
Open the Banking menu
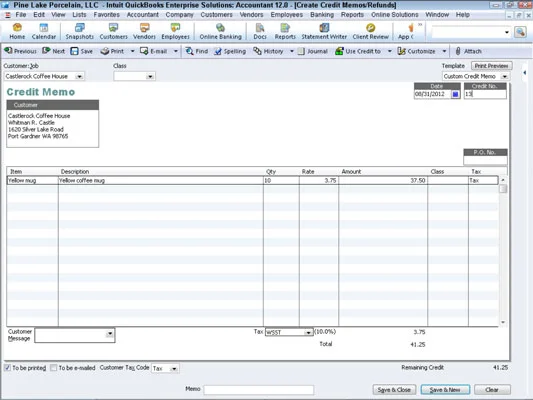point(322,15)
